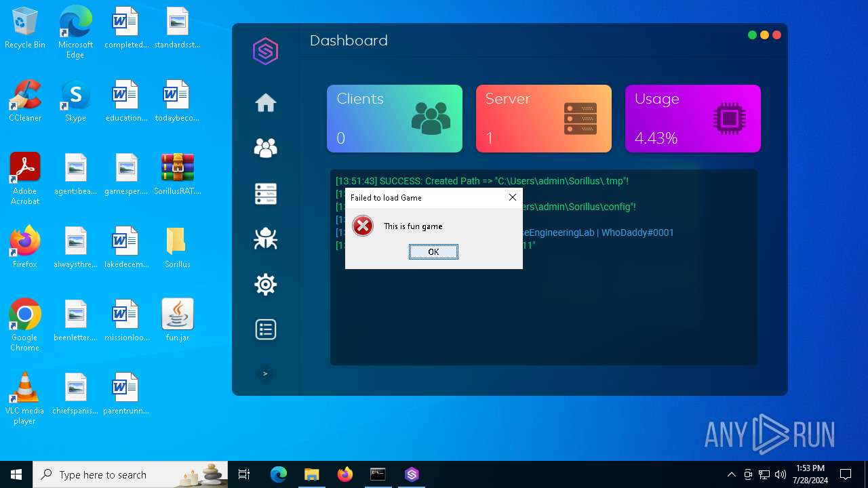Select the alwaysthre image file on desktop
This screenshot has height=488, width=868.
[x=75, y=248]
